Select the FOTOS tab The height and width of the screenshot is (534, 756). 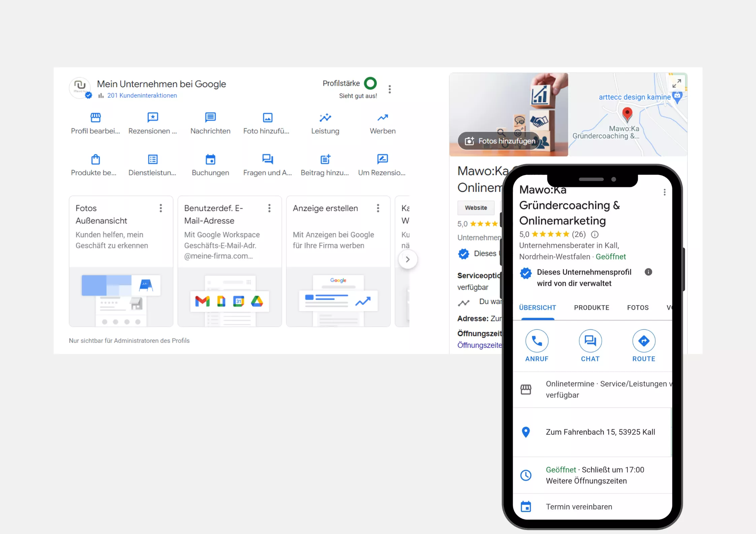tap(637, 308)
